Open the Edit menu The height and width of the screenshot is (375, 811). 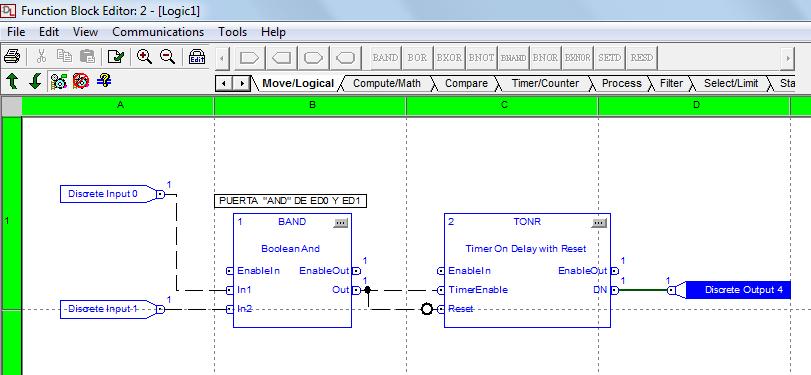49,32
